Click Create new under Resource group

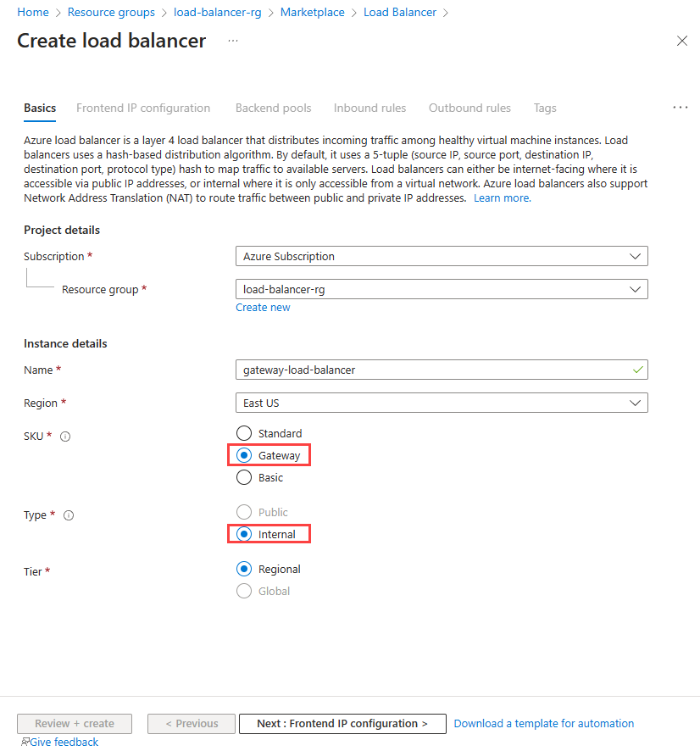pyautogui.click(x=263, y=307)
